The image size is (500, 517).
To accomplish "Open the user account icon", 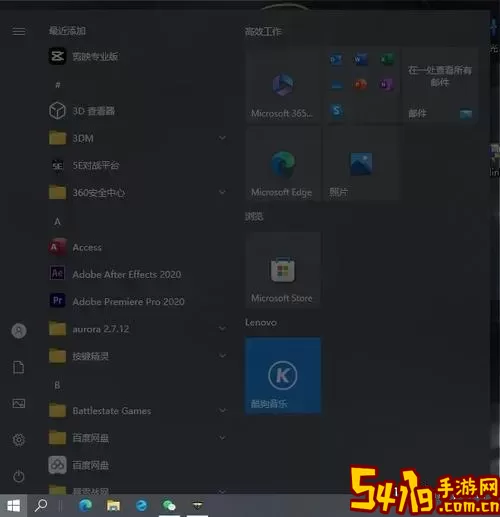I will click(x=19, y=331).
